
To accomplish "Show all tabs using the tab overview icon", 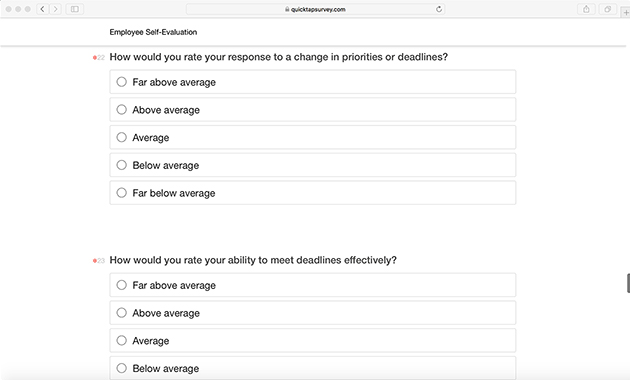I will tap(608, 9).
